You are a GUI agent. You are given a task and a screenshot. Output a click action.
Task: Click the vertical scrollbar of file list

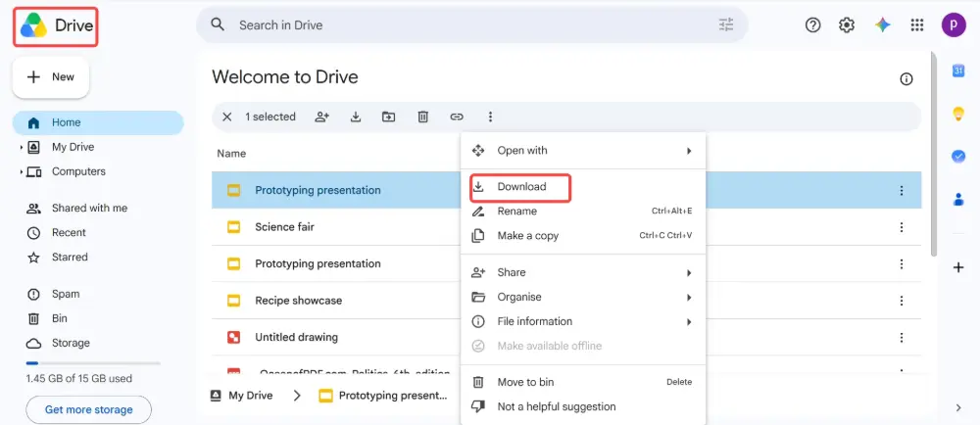click(934, 153)
